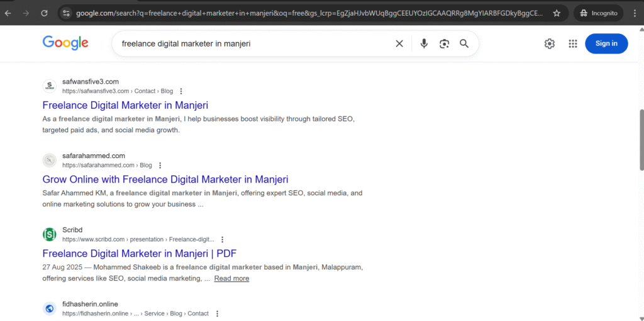Reload the page
644x321 pixels.
(x=44, y=13)
